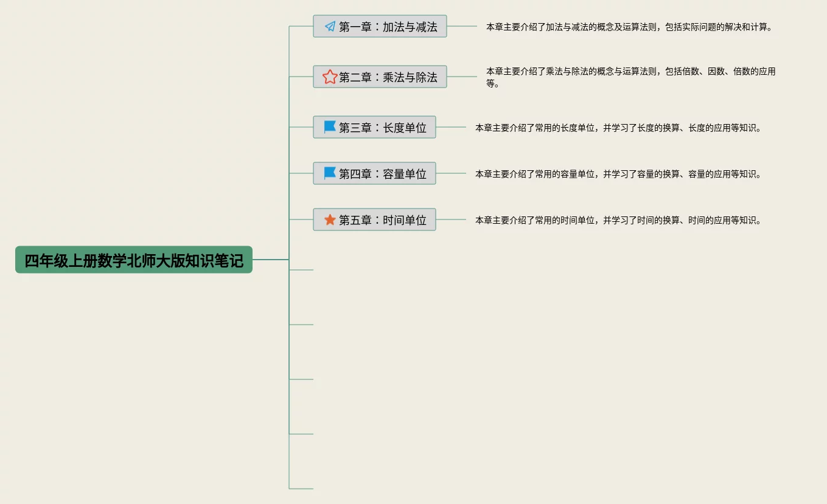The image size is (827, 504).
Task: Select the node 第一章：加法与减法
Action: point(380,27)
